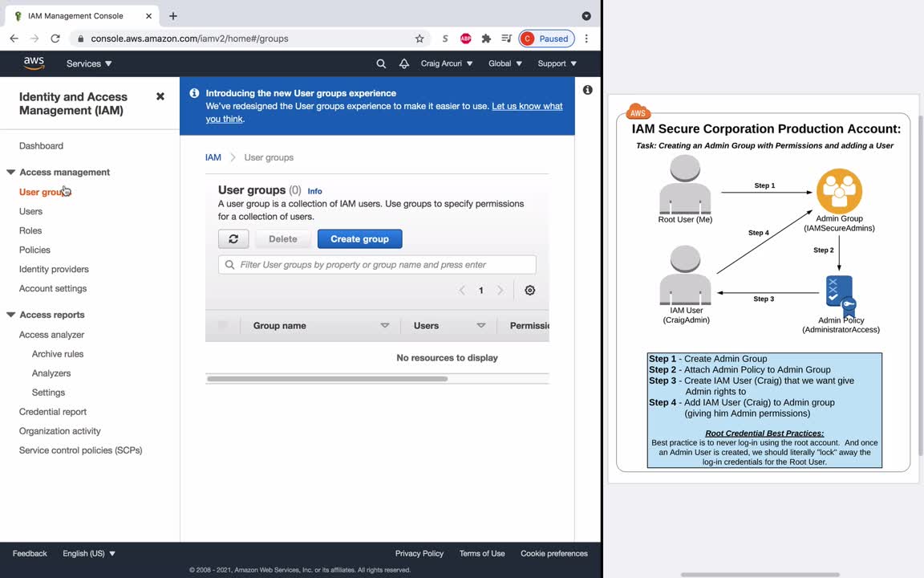This screenshot has height=578, width=924.
Task: Click the S extension icon in toolbar
Action: (x=445, y=39)
